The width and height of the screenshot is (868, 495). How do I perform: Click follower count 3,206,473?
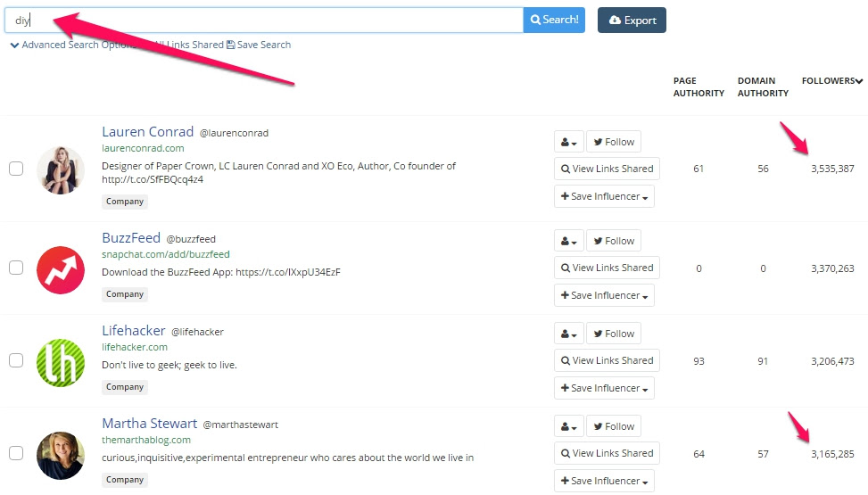point(832,361)
